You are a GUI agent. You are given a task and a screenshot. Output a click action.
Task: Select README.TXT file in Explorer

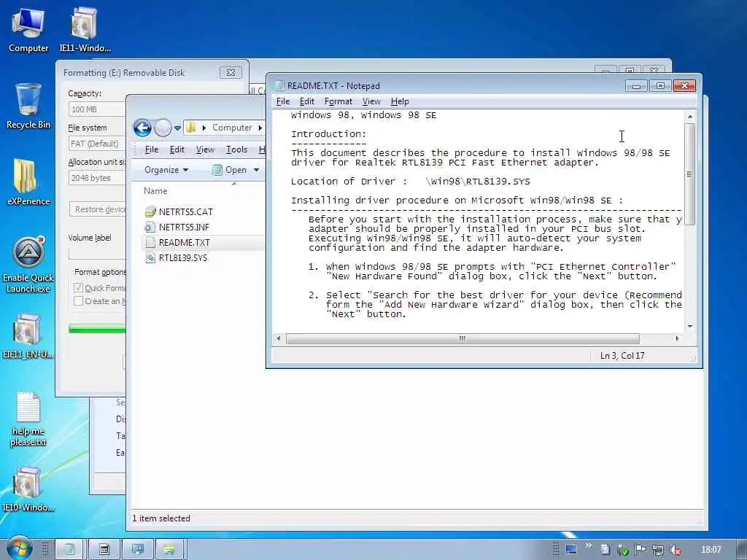(184, 242)
